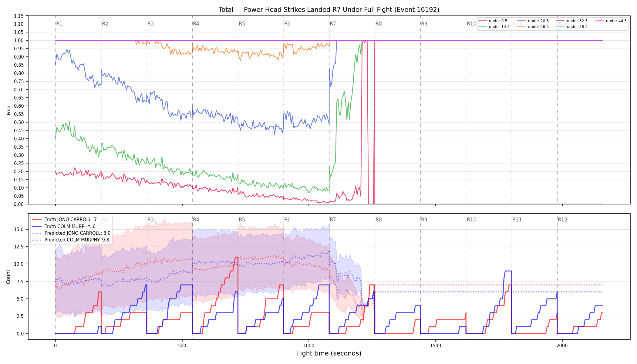Viewport: 637px width, 364px height.
Task: Click 'Predicted JONO CARROLL: 8.0' legend entry
Action: pyautogui.click(x=77, y=233)
